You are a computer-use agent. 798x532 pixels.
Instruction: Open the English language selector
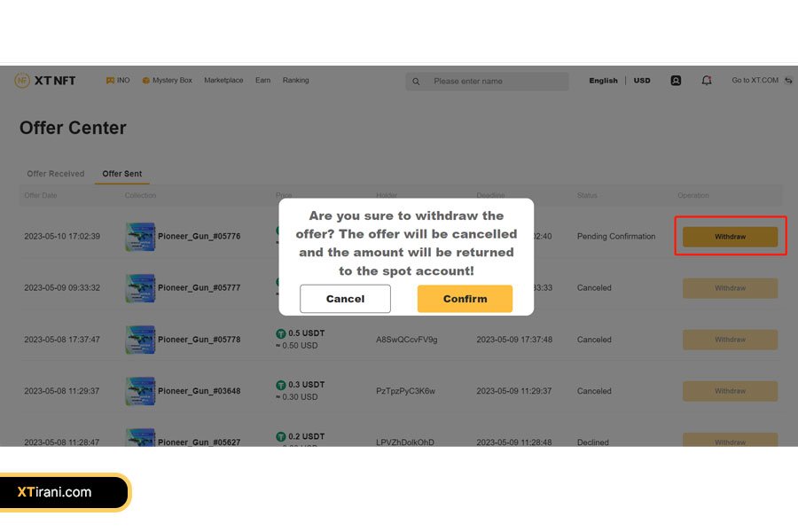(x=603, y=81)
